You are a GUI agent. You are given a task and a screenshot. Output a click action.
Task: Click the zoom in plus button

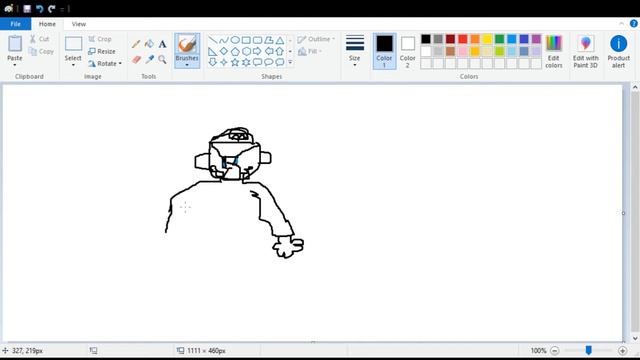622,351
